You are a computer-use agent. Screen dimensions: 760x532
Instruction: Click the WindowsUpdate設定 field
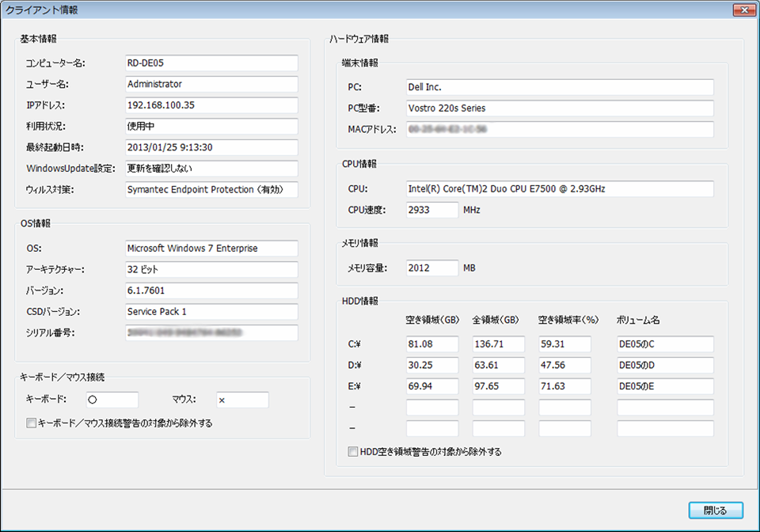pyautogui.click(x=211, y=169)
